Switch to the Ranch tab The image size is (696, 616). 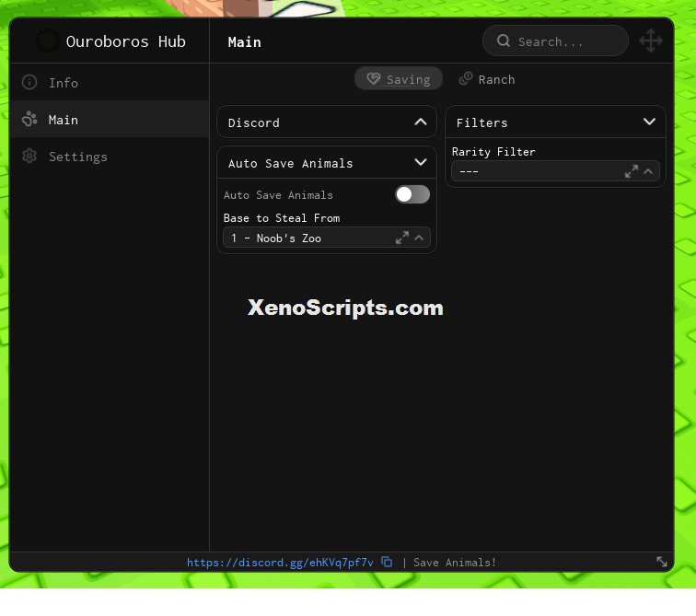tap(487, 79)
